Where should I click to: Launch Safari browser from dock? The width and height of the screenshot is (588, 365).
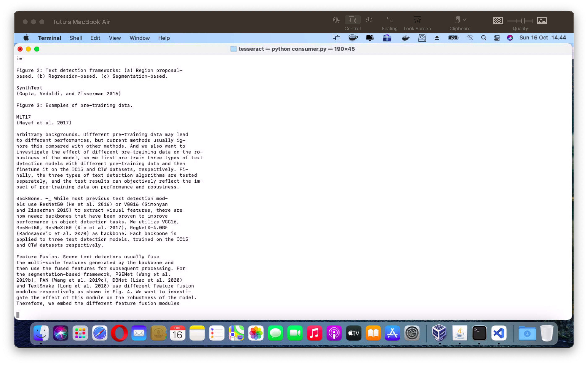pos(100,334)
